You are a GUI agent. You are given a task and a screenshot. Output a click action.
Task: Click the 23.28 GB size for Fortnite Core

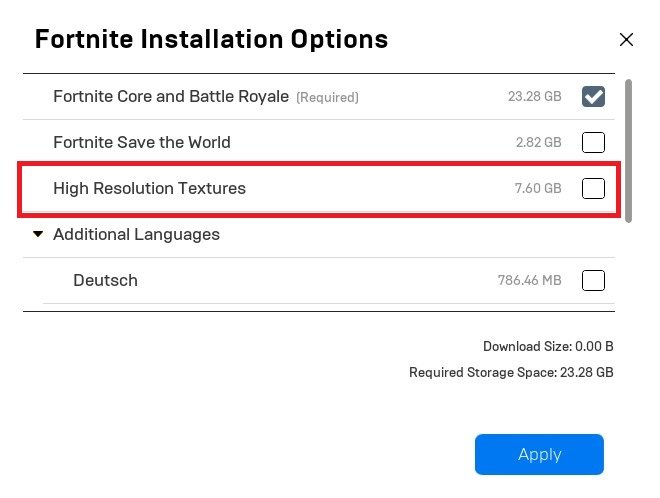(x=534, y=97)
